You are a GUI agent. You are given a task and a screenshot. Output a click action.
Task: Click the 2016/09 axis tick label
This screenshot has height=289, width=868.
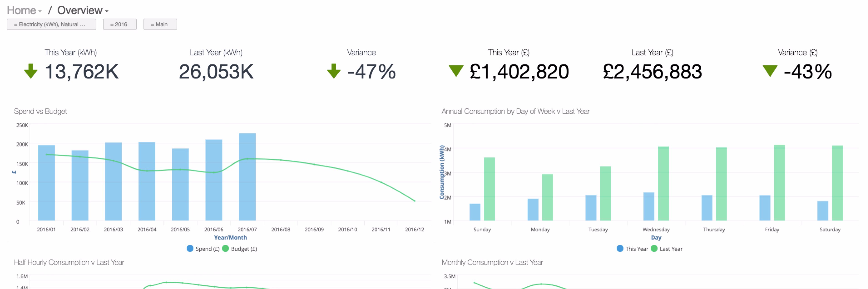(314, 229)
